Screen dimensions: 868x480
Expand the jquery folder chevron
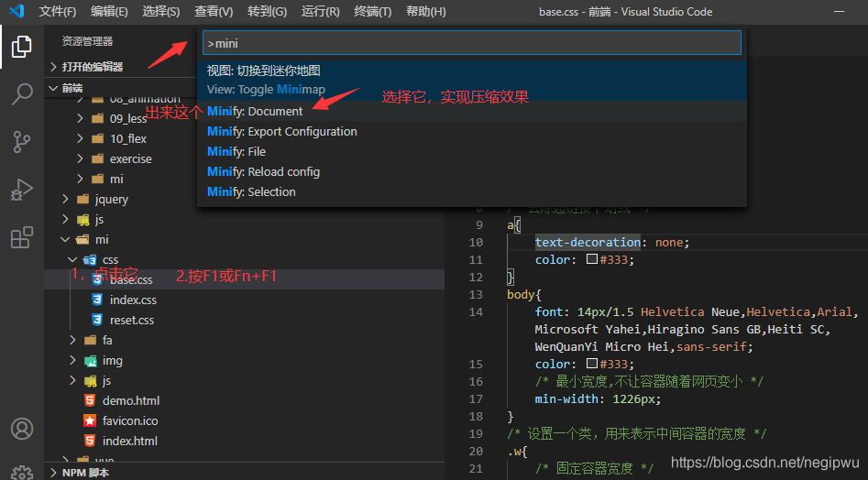pyautogui.click(x=65, y=199)
